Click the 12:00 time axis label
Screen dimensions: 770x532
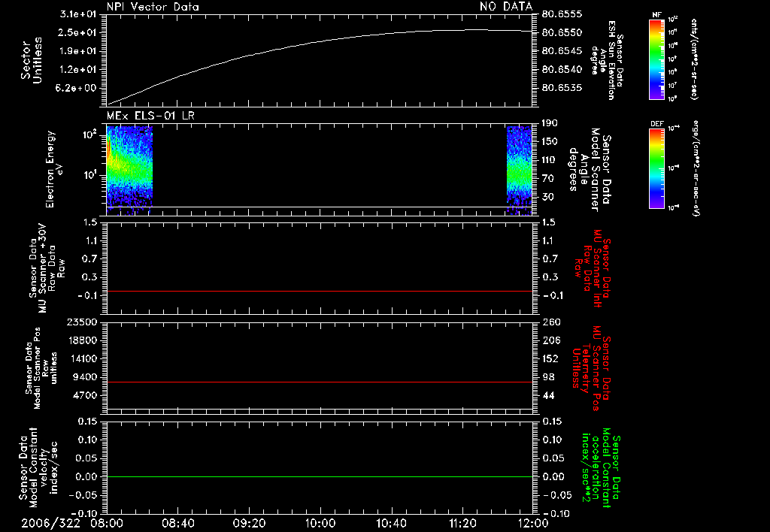[533, 523]
